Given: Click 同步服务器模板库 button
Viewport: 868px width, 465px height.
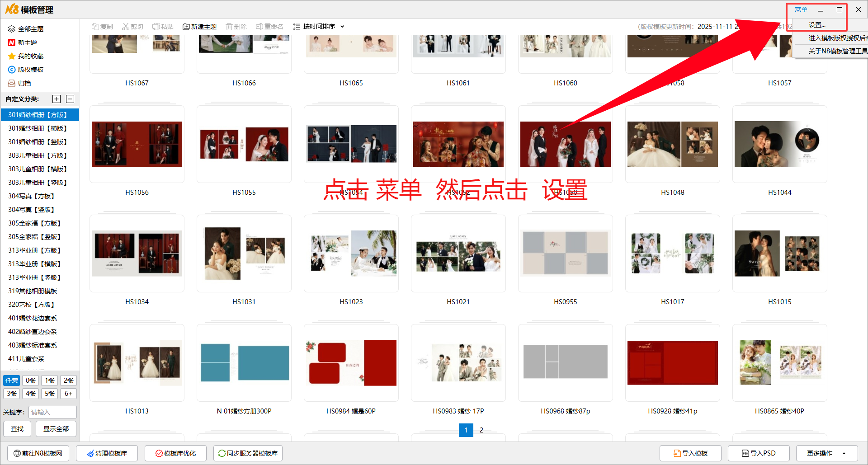Looking at the screenshot, I should [248, 453].
